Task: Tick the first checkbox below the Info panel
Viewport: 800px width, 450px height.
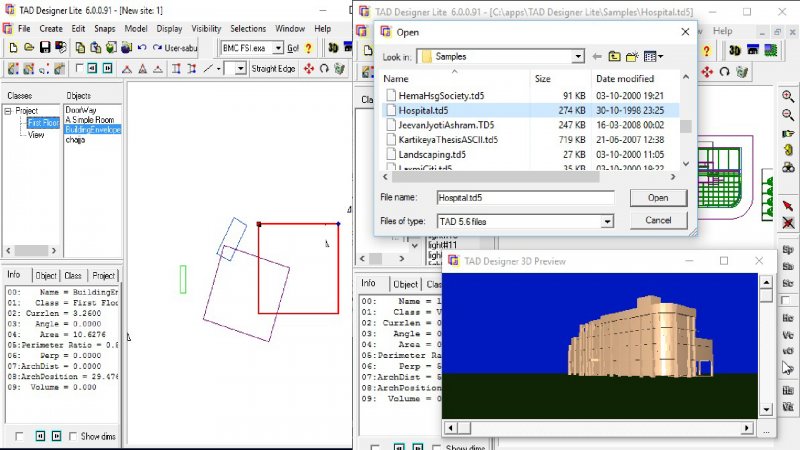Action: (20, 436)
